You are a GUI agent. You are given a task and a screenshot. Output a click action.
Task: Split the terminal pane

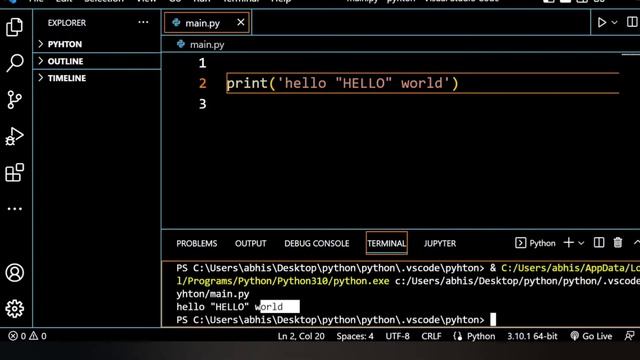(599, 242)
